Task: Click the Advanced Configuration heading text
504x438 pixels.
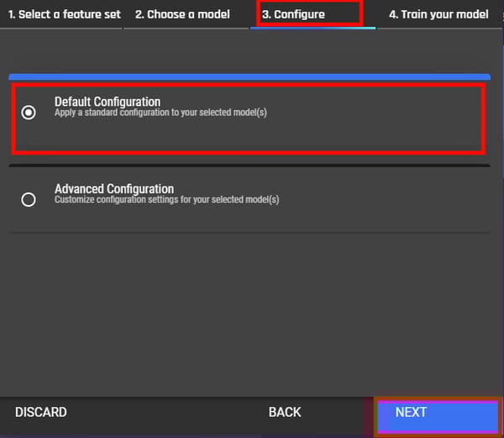Action: pos(114,189)
